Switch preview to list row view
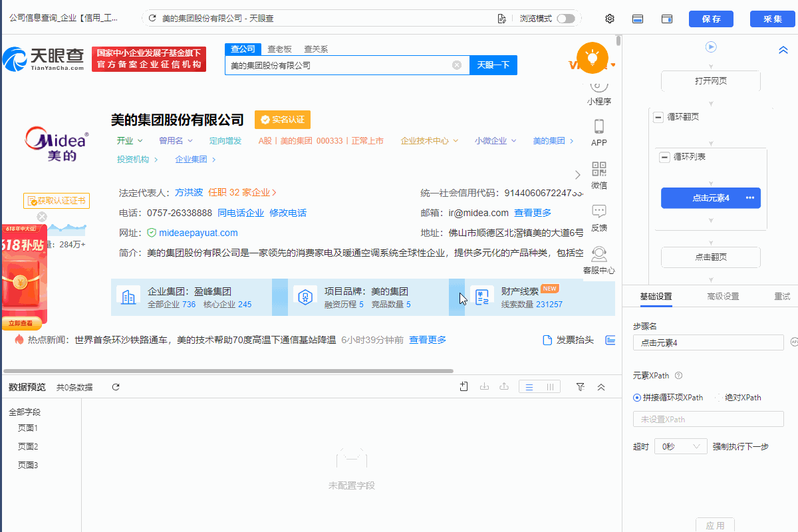The width and height of the screenshot is (798, 532). click(529, 387)
